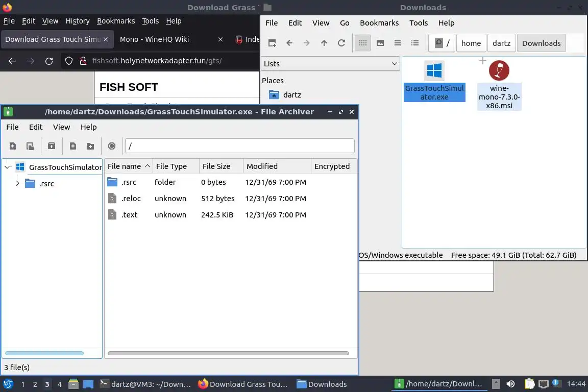The height and width of the screenshot is (392, 588).
Task: Click the clipboard icon in system tray
Action: [x=529, y=384]
